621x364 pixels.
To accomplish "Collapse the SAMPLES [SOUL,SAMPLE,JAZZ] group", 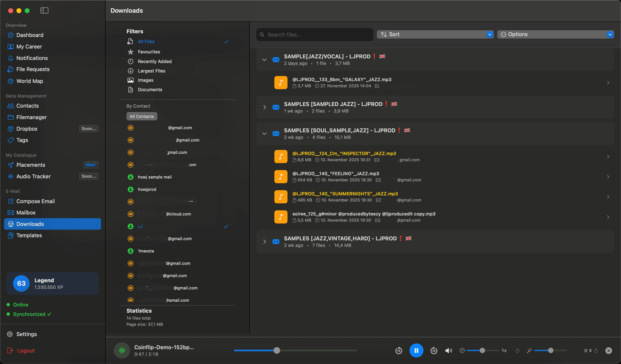I will click(264, 134).
